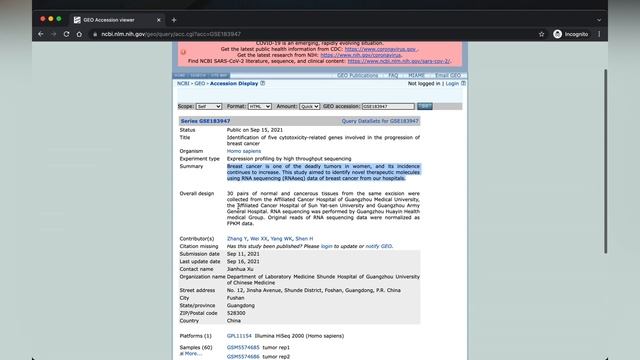Open the Email GEO link
Viewport: 640px width, 360px height.
coord(448,76)
